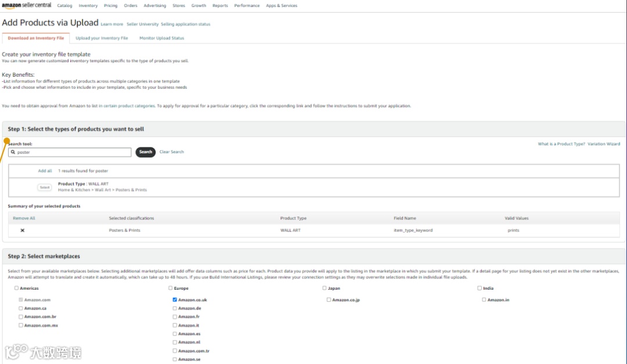Viewport: 627px width, 364px height.
Task: Toggle the India region checkbox
Action: tap(480, 288)
